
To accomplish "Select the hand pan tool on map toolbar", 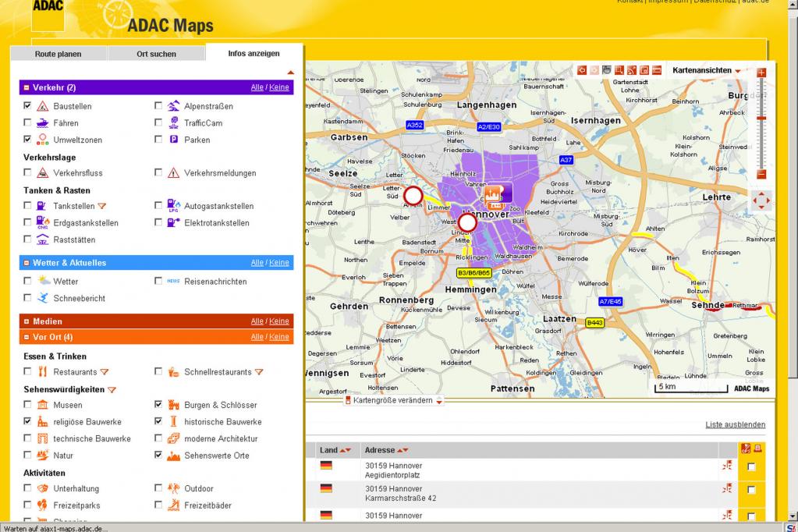I will click(607, 69).
